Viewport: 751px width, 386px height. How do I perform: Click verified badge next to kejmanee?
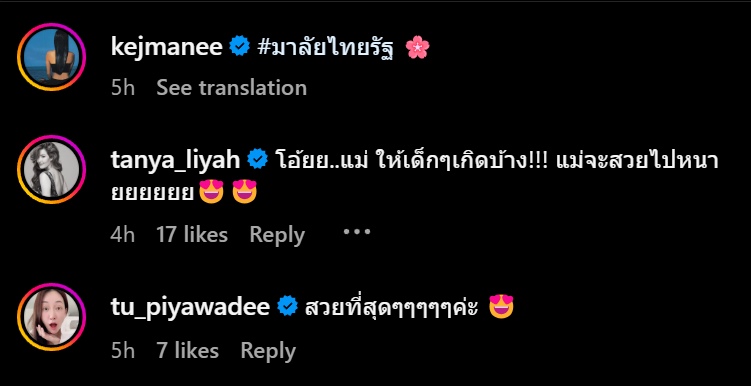click(x=239, y=46)
